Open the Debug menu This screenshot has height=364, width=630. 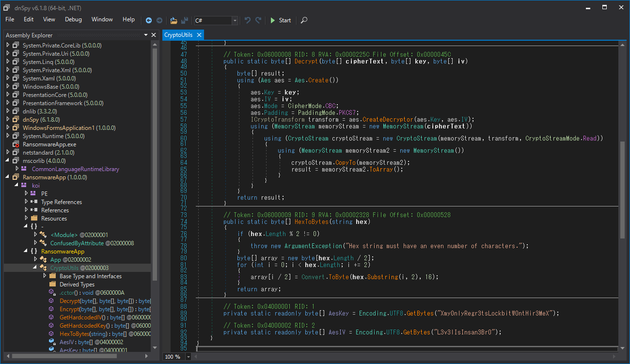tap(73, 19)
